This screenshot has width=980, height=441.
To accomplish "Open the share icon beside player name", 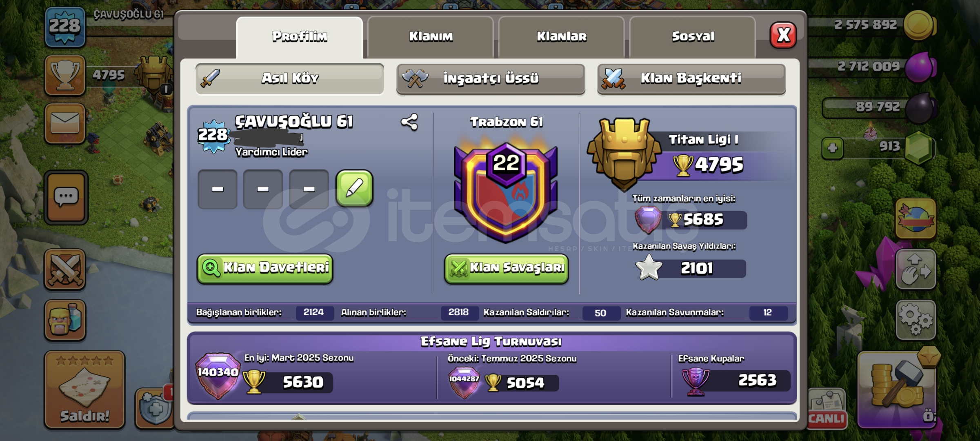I will tap(409, 122).
